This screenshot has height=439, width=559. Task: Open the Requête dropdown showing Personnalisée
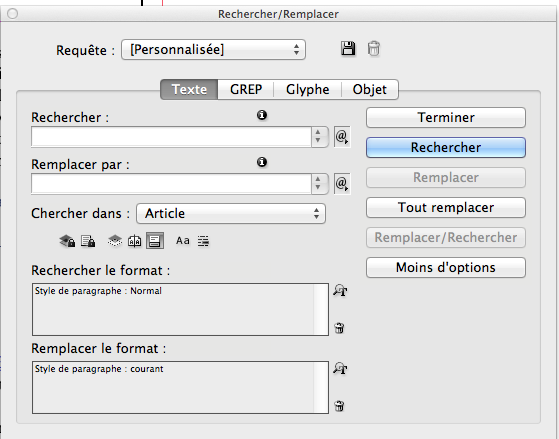point(213,50)
